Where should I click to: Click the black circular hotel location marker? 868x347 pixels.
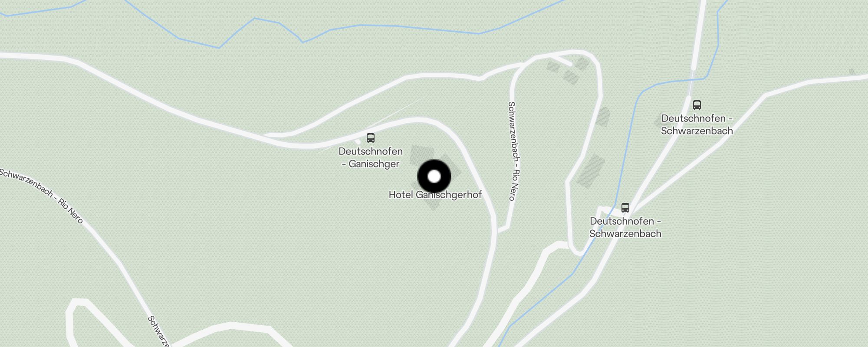[434, 177]
